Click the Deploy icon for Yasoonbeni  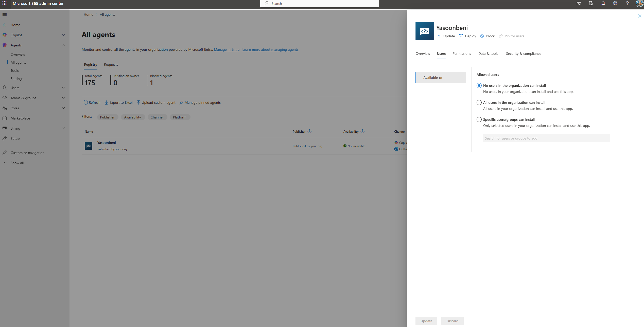[461, 36]
